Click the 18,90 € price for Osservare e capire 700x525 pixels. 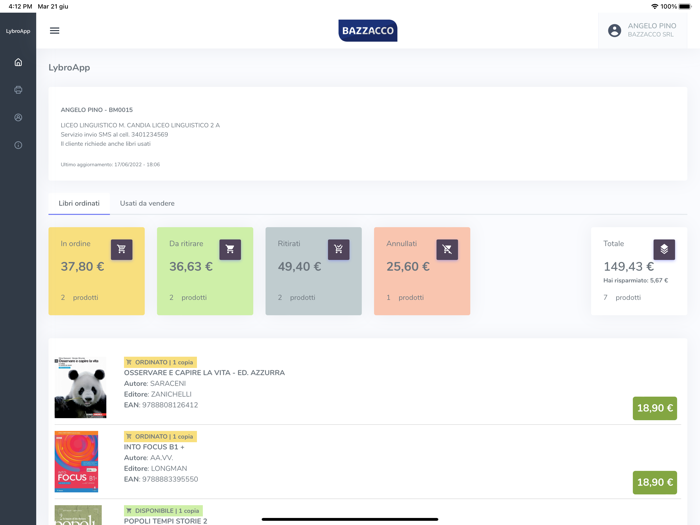tap(655, 408)
